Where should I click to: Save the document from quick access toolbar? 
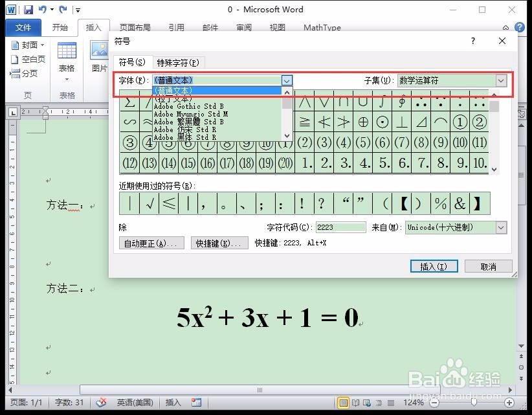click(x=28, y=10)
